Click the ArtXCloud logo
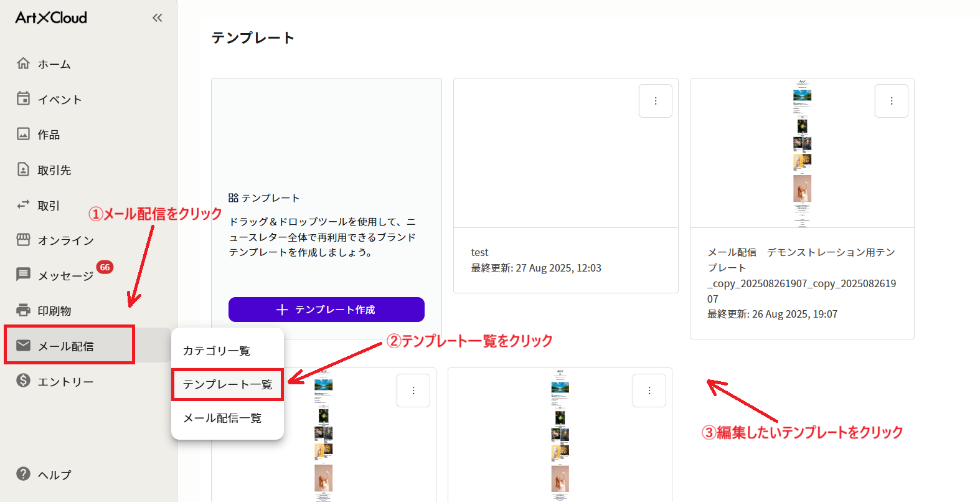Viewport: 980px width, 502px height. coord(51,17)
